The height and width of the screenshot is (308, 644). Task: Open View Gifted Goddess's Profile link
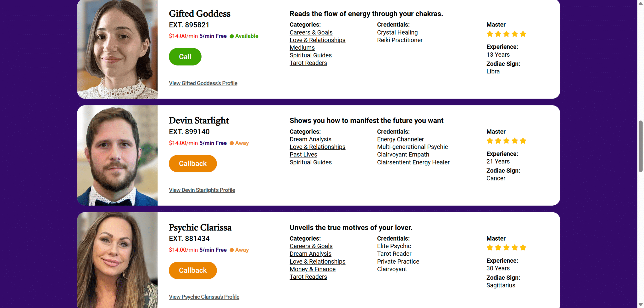click(203, 83)
